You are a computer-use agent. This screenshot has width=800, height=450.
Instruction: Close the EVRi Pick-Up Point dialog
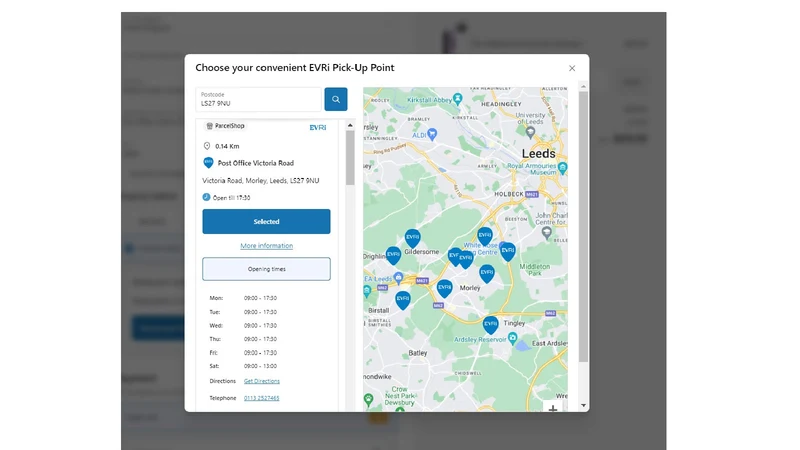pyautogui.click(x=572, y=68)
